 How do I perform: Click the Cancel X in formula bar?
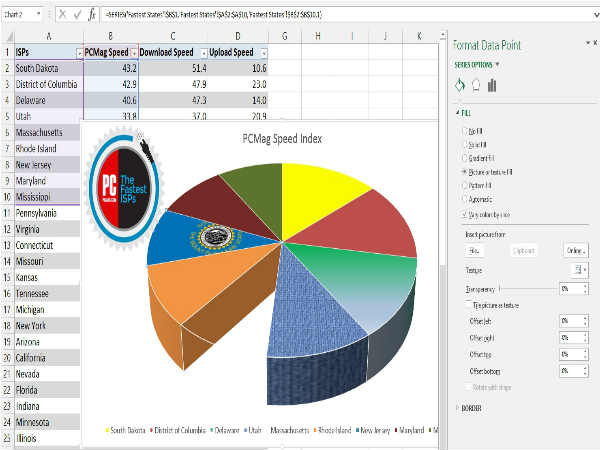pos(62,15)
